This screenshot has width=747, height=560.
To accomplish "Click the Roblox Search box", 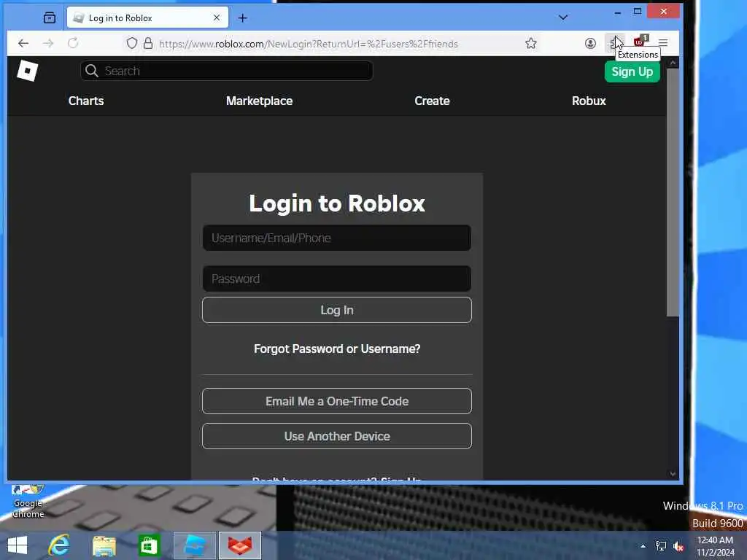I will 227,71.
